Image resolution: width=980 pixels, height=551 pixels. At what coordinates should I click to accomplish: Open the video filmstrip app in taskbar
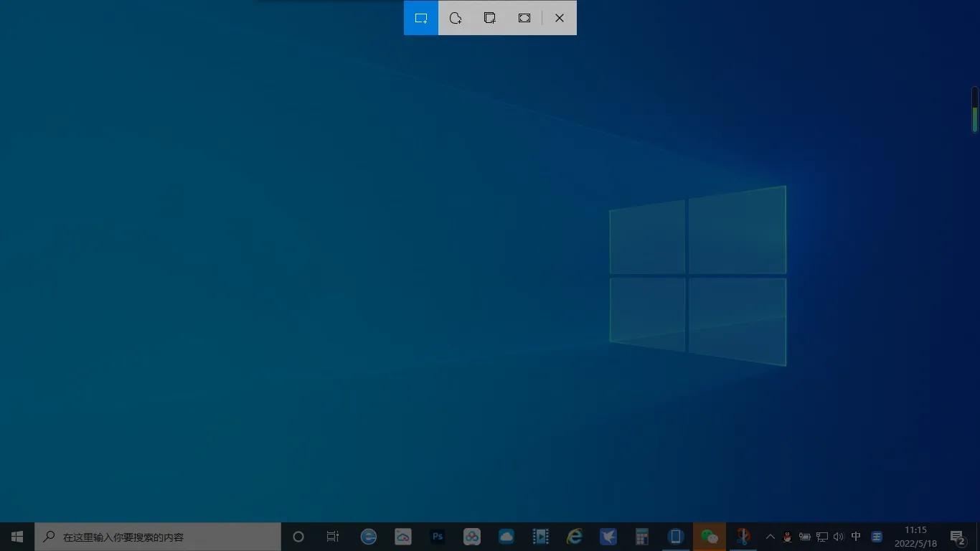point(540,537)
